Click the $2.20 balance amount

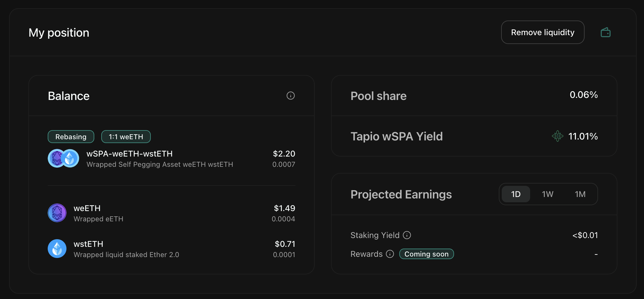coord(284,154)
